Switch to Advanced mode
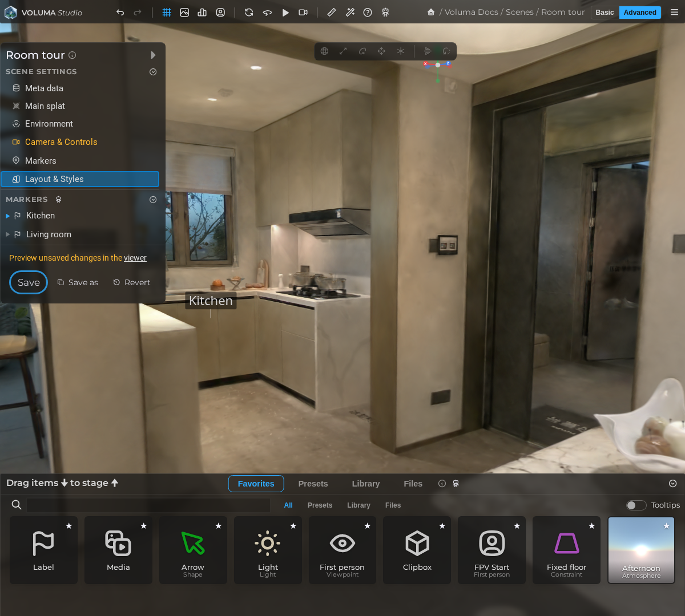685x616 pixels. point(640,12)
